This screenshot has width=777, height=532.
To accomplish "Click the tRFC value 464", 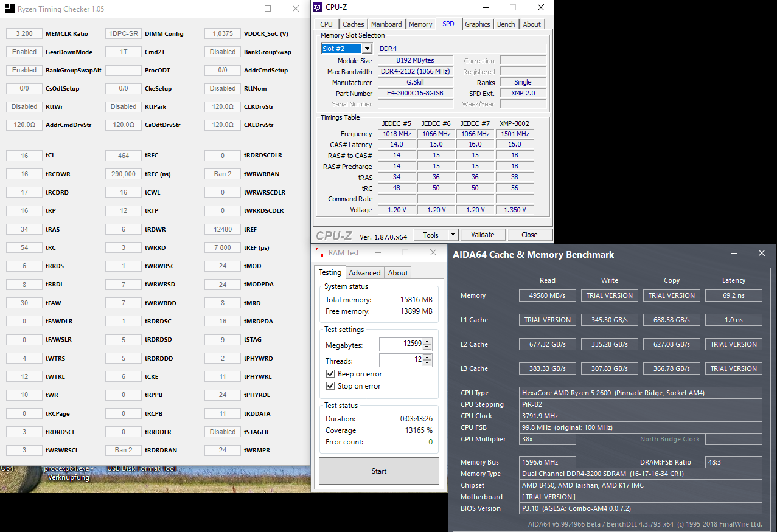I will point(124,156).
